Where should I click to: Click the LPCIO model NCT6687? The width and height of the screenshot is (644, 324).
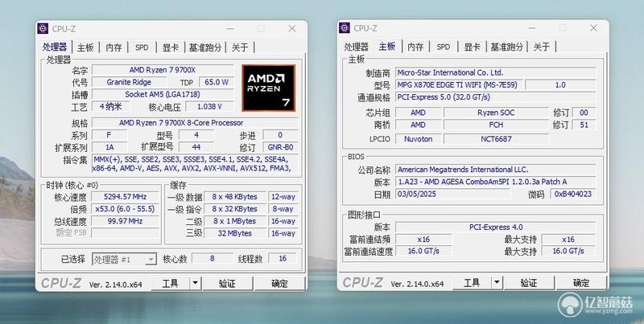pyautogui.click(x=496, y=139)
